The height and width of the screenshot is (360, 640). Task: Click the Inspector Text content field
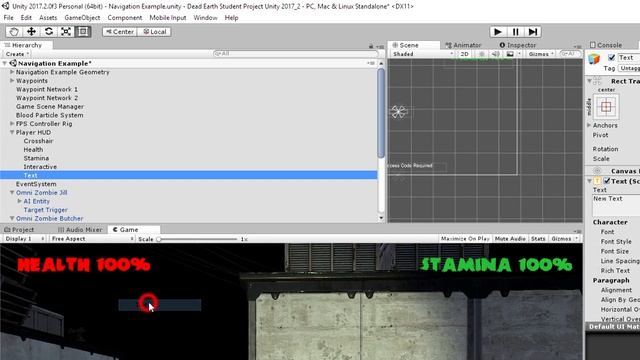[616, 205]
